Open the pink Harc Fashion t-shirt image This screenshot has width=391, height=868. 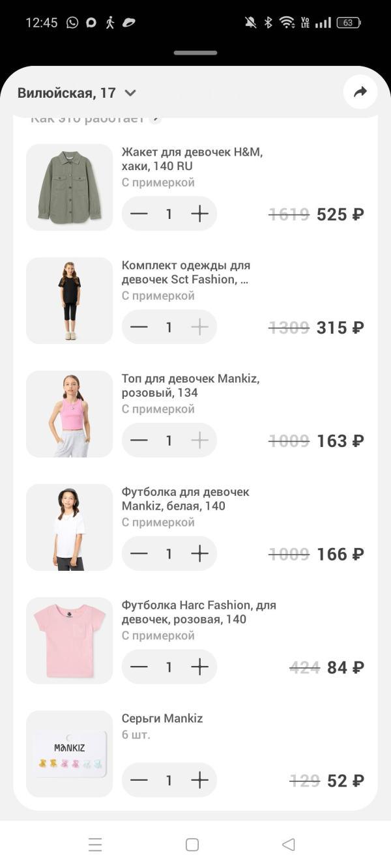[x=69, y=641]
